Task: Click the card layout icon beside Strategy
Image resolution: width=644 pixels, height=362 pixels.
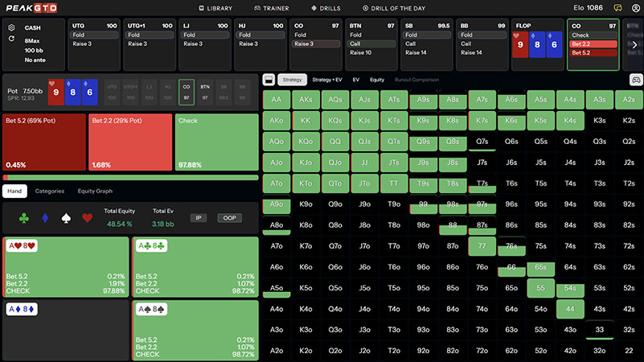Action: (x=269, y=80)
